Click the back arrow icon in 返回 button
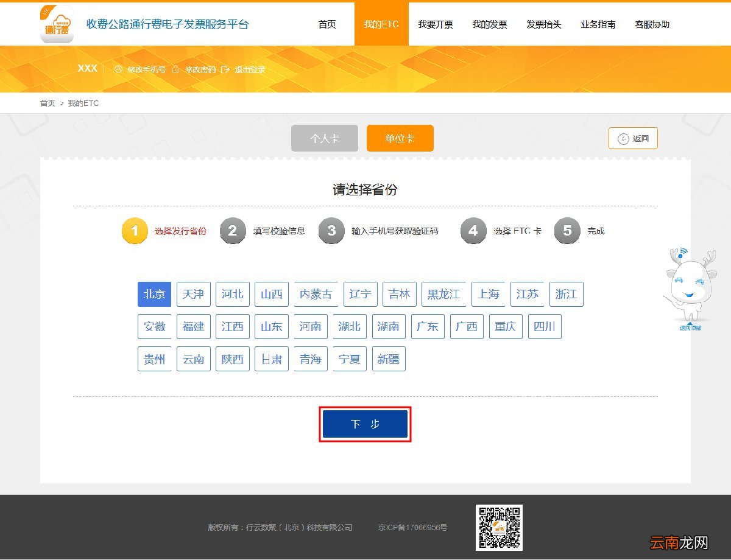Viewport: 731px width, 560px height. tap(623, 139)
